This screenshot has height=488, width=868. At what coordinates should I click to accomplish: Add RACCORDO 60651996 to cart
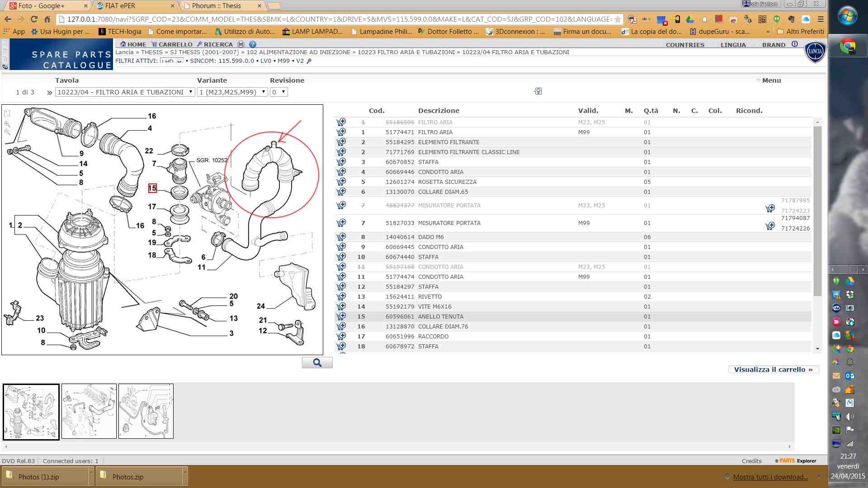341,336
